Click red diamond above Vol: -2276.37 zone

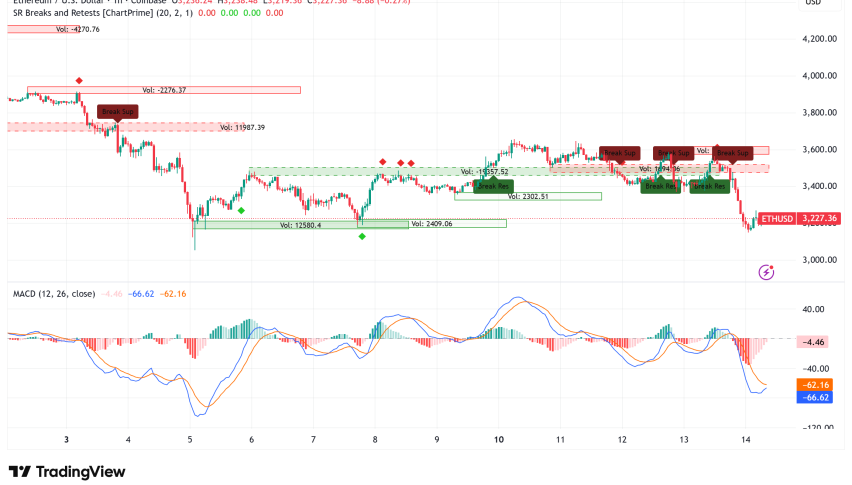click(x=79, y=80)
